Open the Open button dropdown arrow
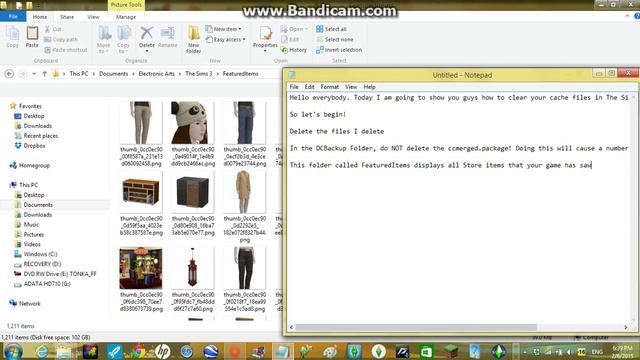 [307, 29]
